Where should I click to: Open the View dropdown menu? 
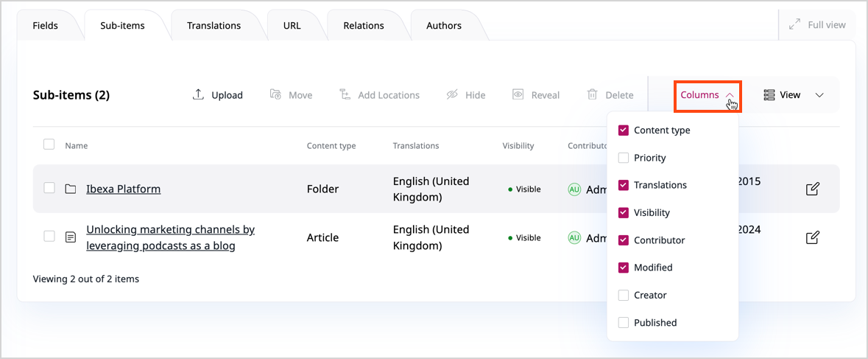click(793, 95)
